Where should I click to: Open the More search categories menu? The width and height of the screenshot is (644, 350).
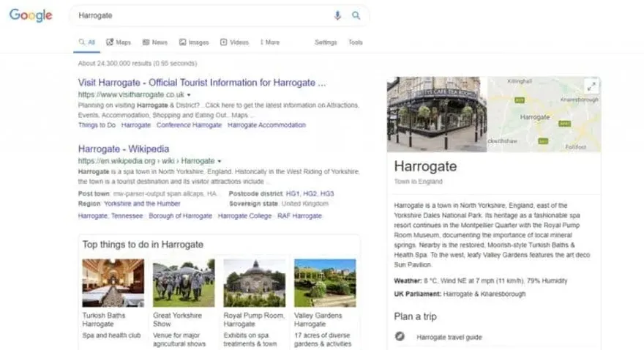[270, 42]
